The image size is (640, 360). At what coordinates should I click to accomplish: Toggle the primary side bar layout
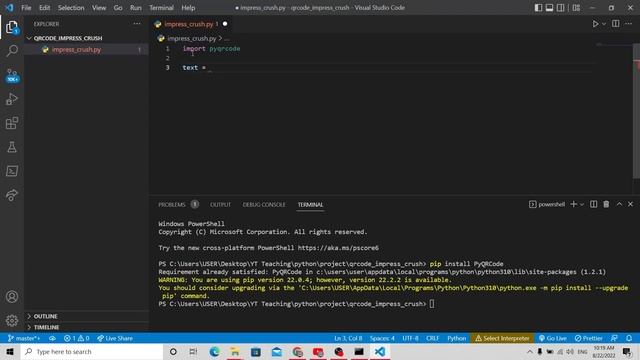pos(538,8)
